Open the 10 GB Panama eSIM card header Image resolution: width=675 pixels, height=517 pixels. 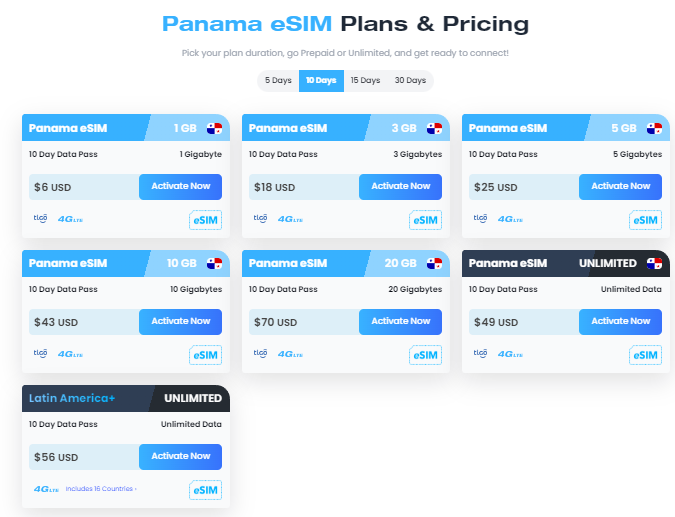click(x=126, y=263)
